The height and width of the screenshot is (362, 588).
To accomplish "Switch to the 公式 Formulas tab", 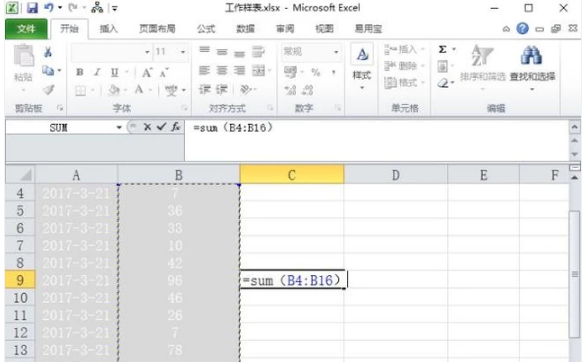I will click(206, 29).
